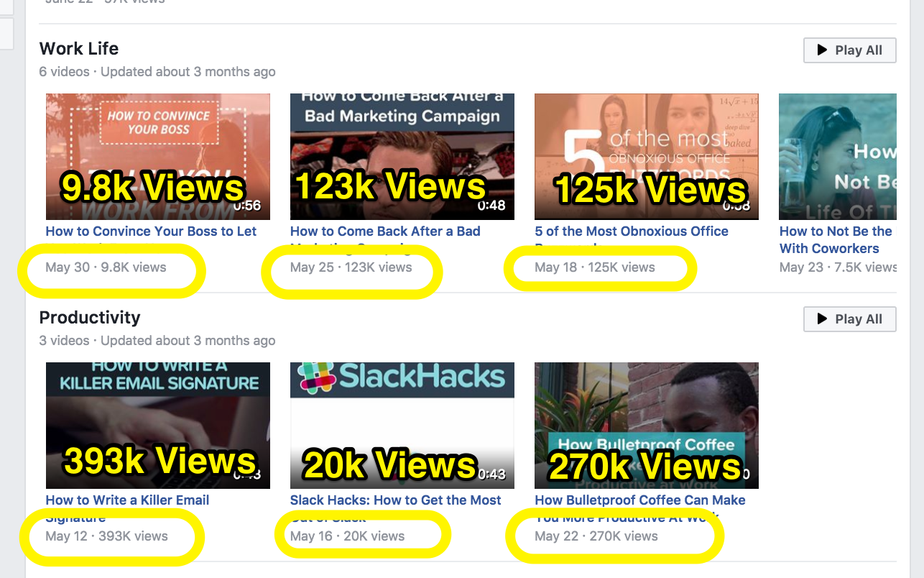Click the text 'May 23 · 7.5K views'
924x578 pixels.
coord(838,267)
